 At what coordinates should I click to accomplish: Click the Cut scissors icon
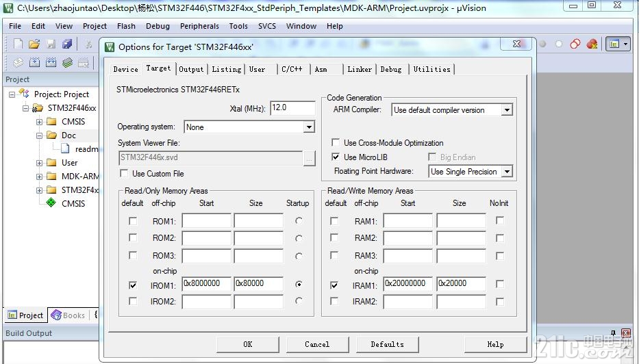(x=88, y=44)
